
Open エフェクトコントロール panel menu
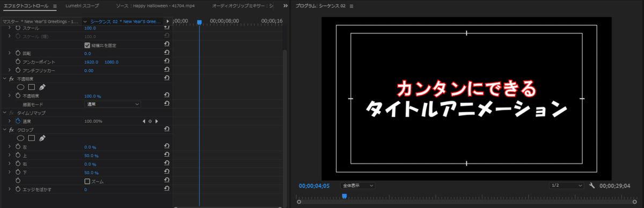pos(55,6)
